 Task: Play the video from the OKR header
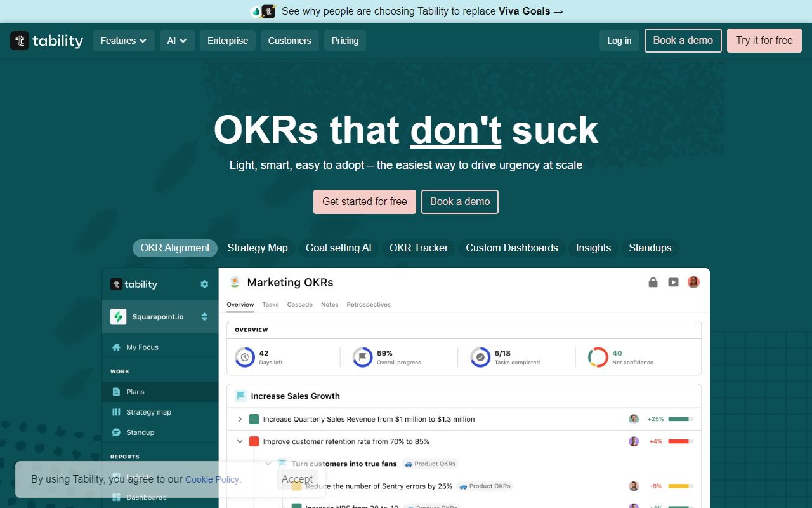pos(673,282)
